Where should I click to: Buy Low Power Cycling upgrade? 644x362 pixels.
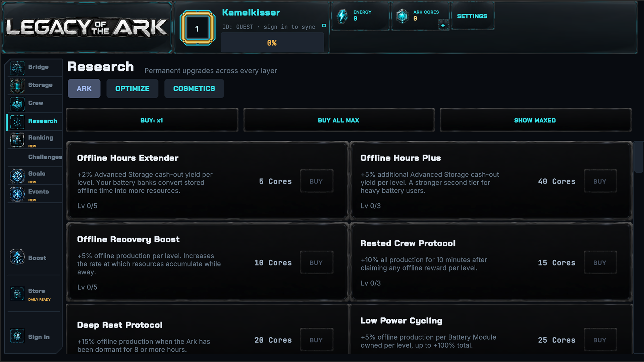coord(600,340)
